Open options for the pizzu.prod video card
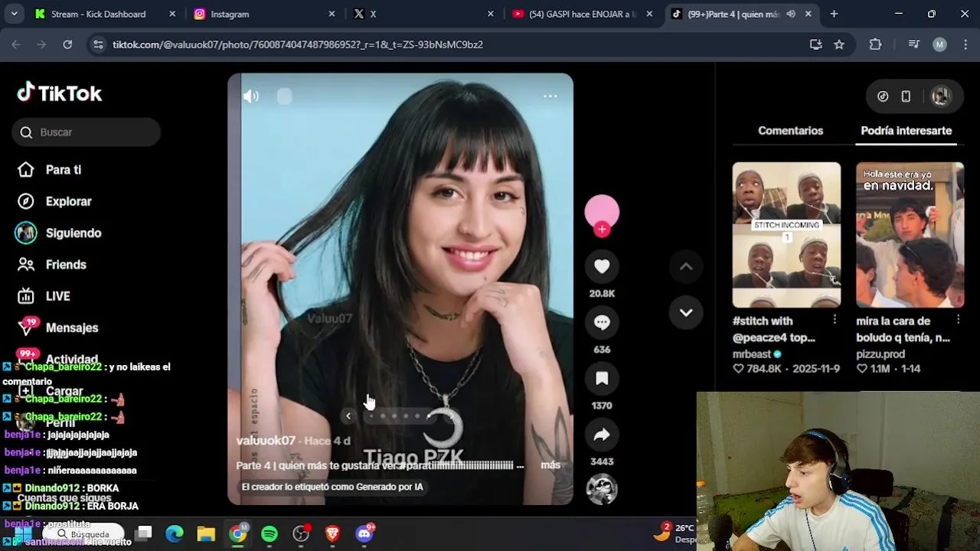The height and width of the screenshot is (551, 980). pyautogui.click(x=958, y=320)
